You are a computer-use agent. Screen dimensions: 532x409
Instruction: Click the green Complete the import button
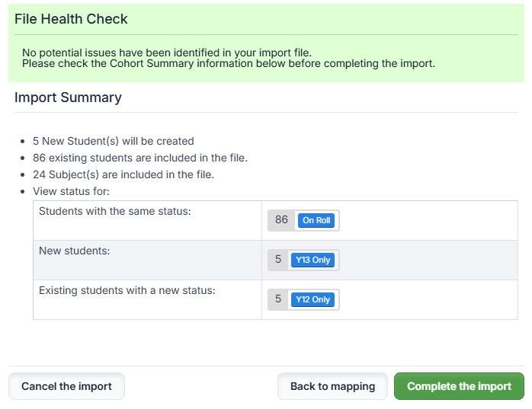click(x=459, y=386)
